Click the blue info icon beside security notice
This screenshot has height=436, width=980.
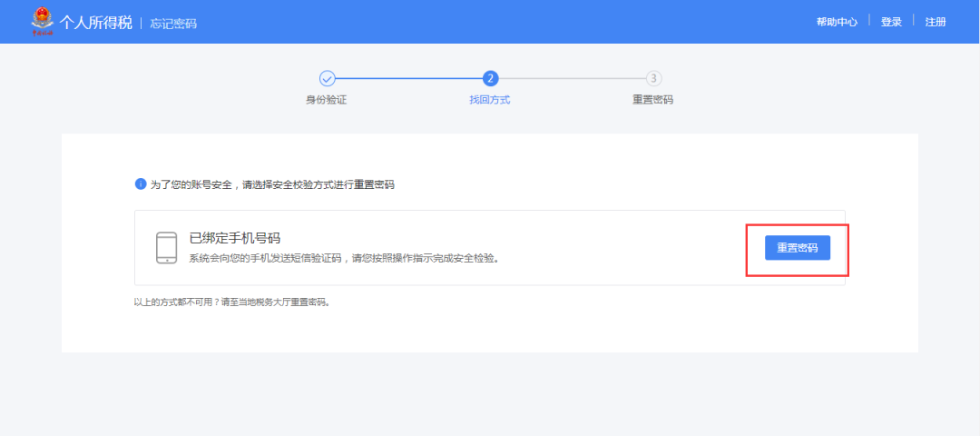pyautogui.click(x=141, y=184)
